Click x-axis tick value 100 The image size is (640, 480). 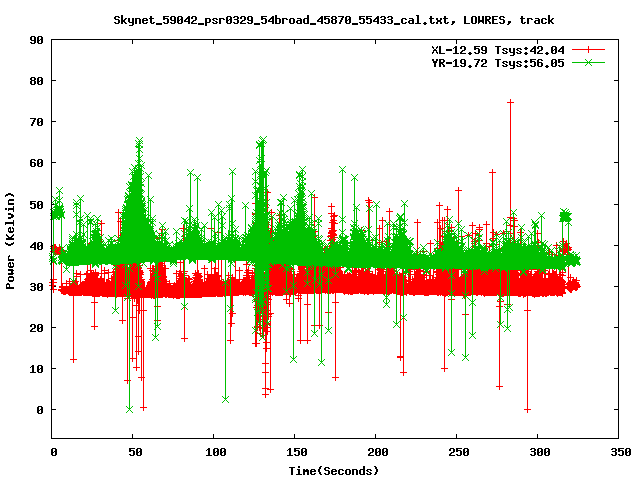pos(216,452)
